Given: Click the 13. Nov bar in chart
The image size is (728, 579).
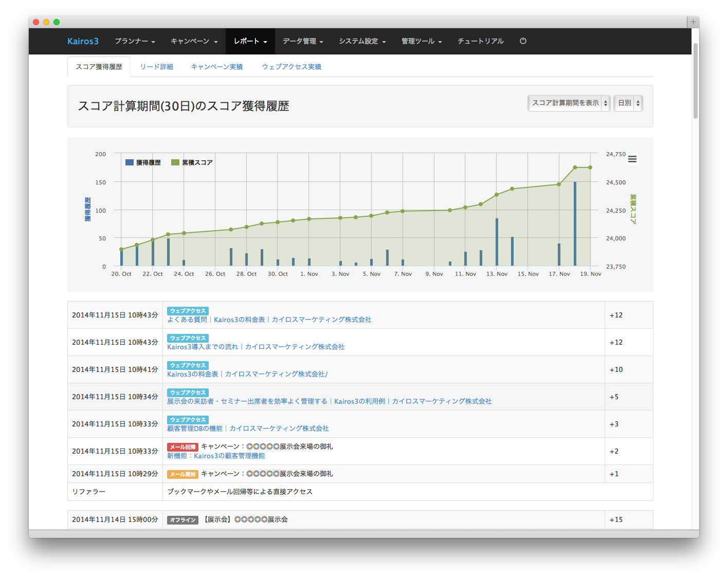Looking at the screenshot, I should [x=497, y=242].
